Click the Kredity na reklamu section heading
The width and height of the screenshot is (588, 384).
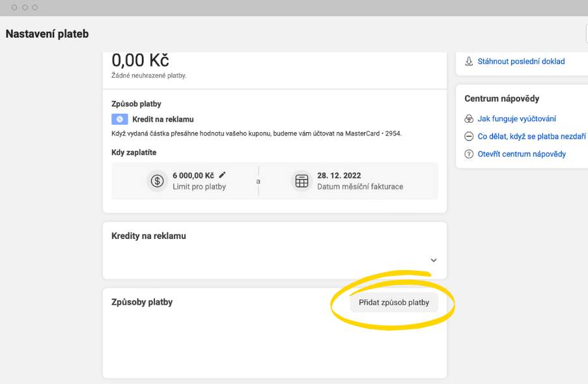(x=148, y=236)
